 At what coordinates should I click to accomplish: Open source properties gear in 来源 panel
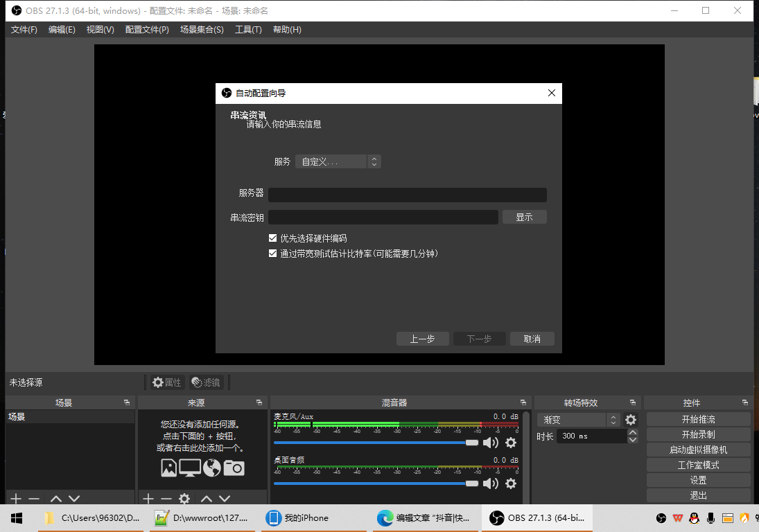[x=184, y=499]
